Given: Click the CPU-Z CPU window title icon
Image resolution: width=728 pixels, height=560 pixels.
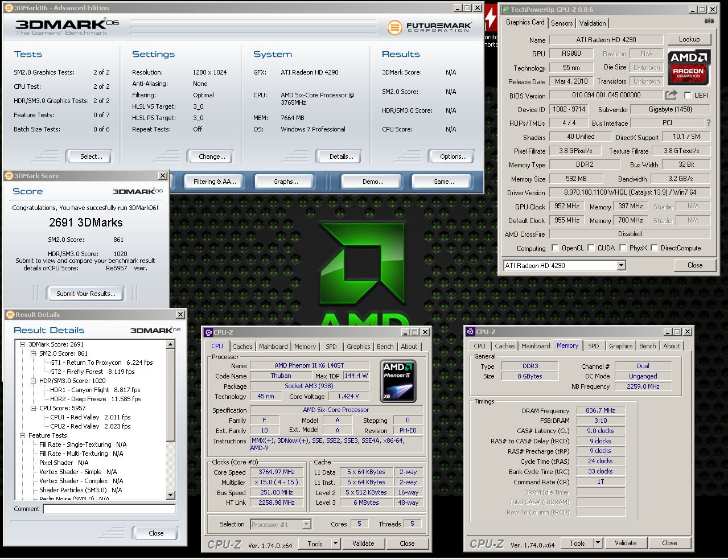Looking at the screenshot, I should [208, 332].
